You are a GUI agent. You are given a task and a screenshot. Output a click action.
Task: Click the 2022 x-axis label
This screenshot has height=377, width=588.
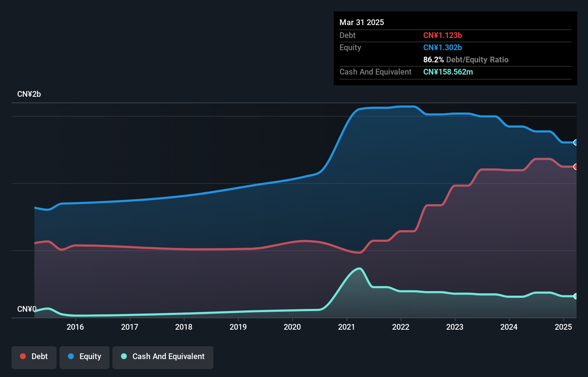click(401, 327)
